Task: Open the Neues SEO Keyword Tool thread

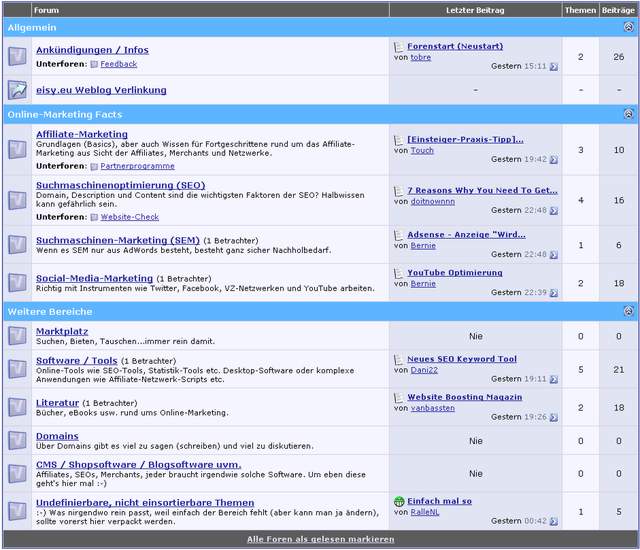Action: 462,359
